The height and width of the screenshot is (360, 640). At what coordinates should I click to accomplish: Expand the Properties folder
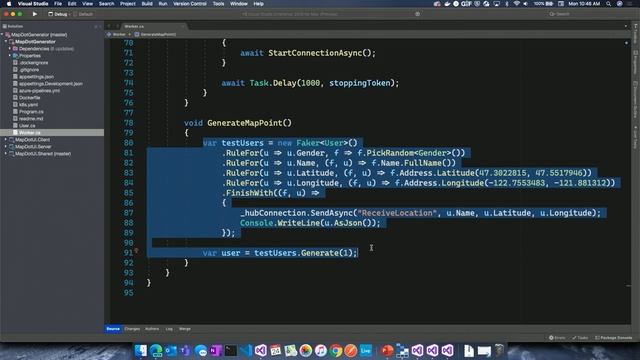click(10, 56)
